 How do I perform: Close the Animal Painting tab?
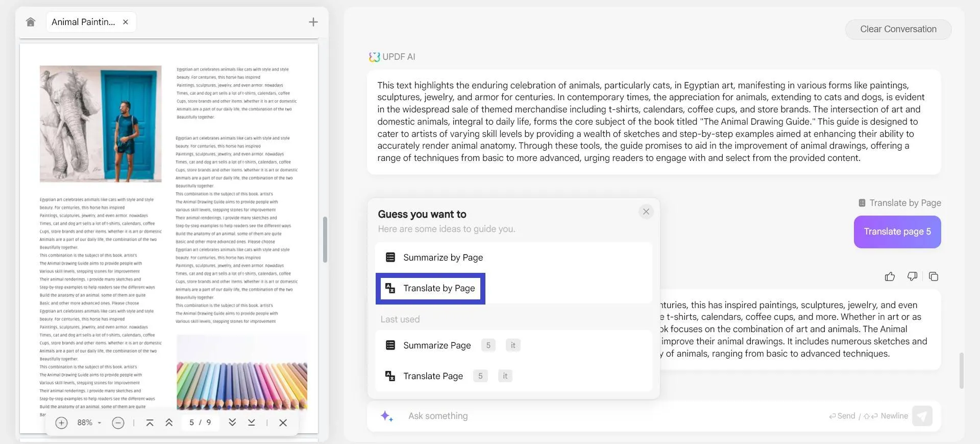[126, 22]
